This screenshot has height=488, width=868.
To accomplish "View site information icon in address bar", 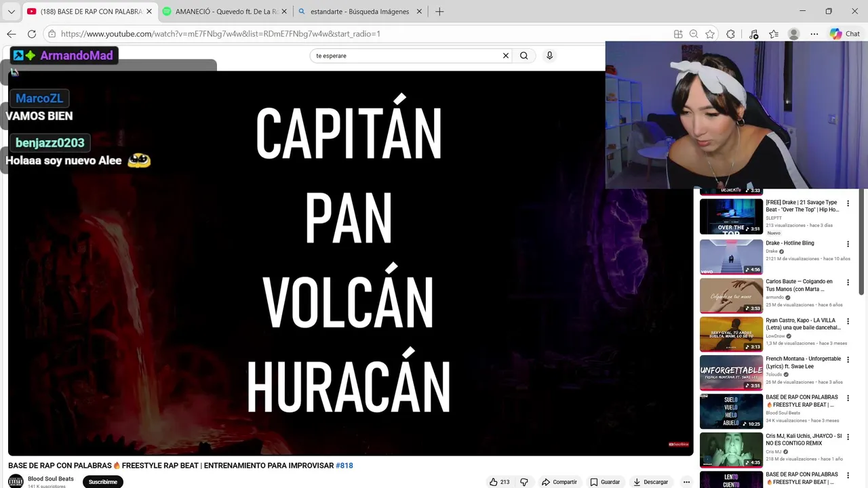I will [x=52, y=34].
